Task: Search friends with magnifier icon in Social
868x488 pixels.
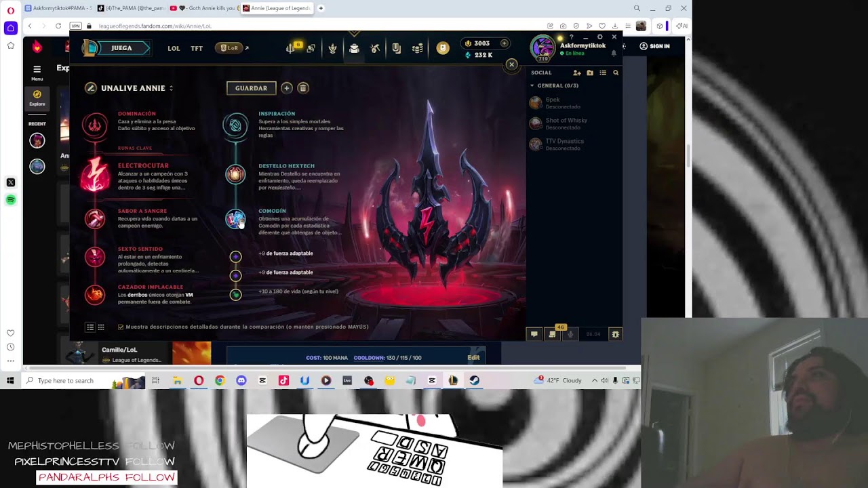Action: pos(616,73)
